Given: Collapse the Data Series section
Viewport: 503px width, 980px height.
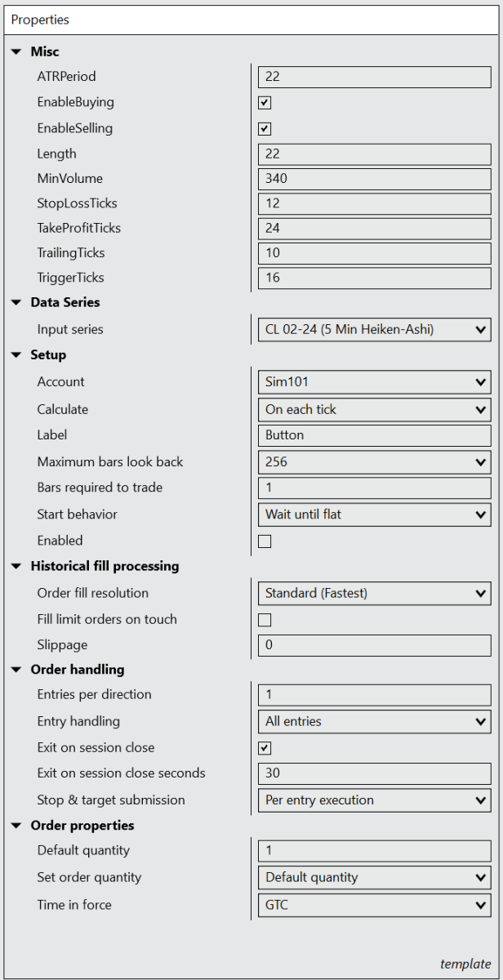Looking at the screenshot, I should 16,302.
